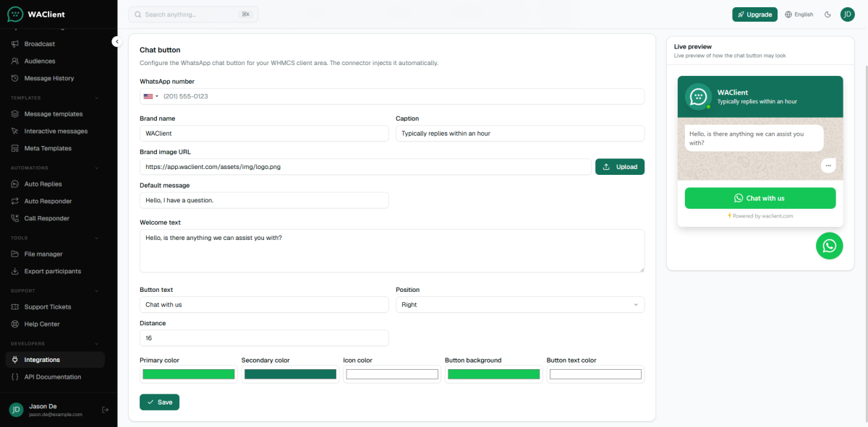
Task: Click the Brand image URL field
Action: [x=365, y=167]
